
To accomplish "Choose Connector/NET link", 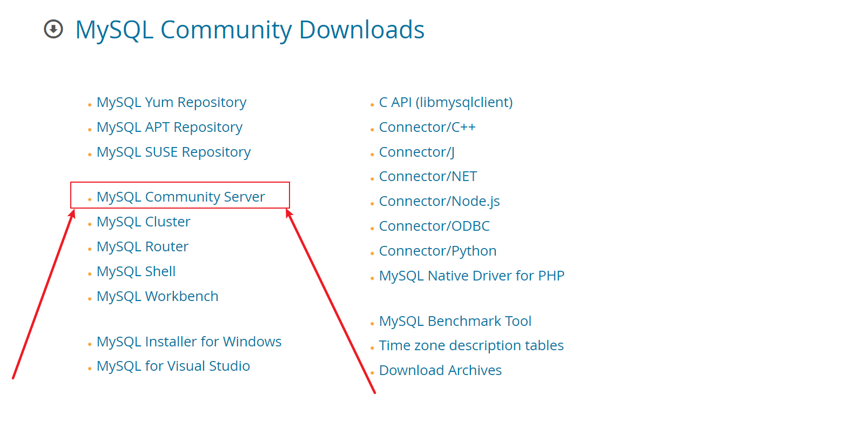I will tap(428, 176).
